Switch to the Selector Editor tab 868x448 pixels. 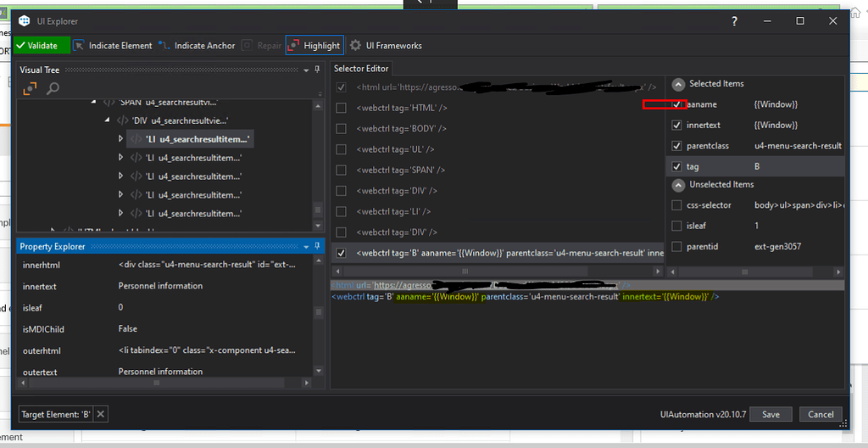click(361, 68)
